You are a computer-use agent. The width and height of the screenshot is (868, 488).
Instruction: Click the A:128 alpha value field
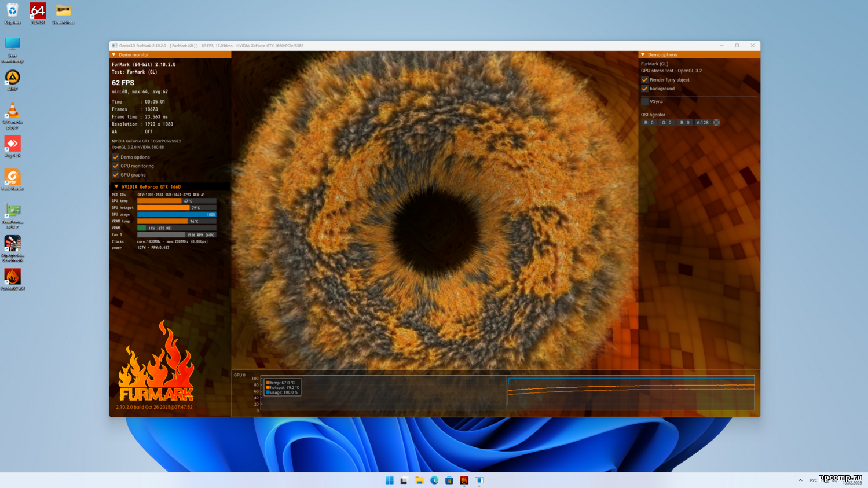pyautogui.click(x=702, y=123)
